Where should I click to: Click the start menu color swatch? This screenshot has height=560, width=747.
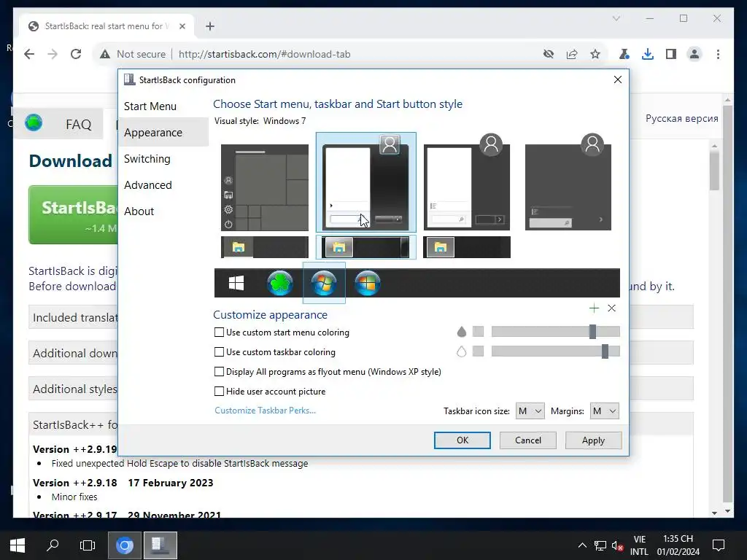pos(478,332)
